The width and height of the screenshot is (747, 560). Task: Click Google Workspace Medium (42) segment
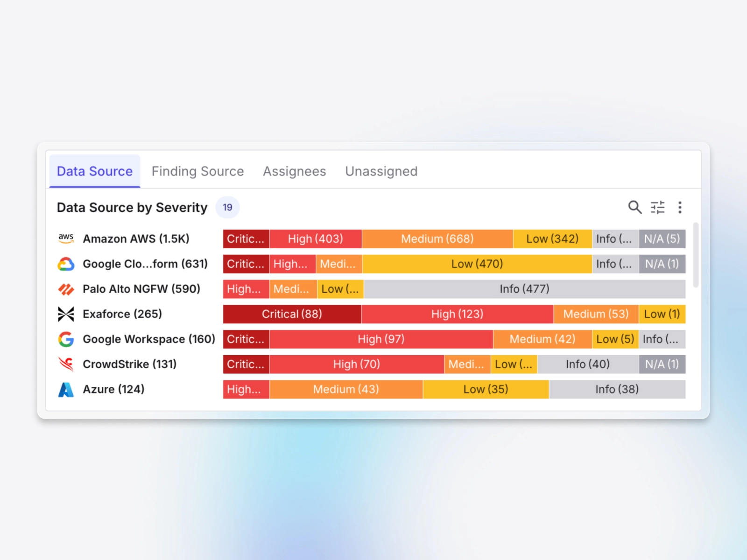click(x=543, y=339)
